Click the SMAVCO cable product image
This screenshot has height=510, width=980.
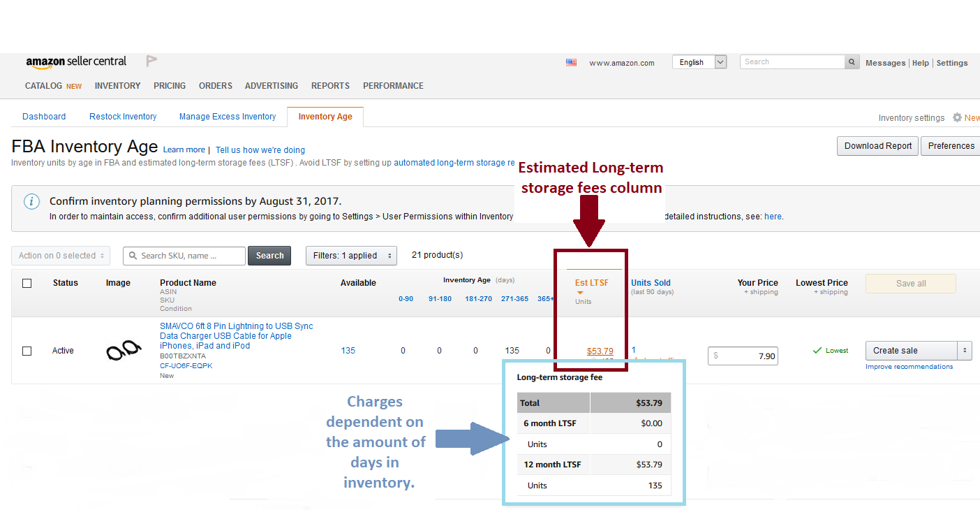coord(124,351)
